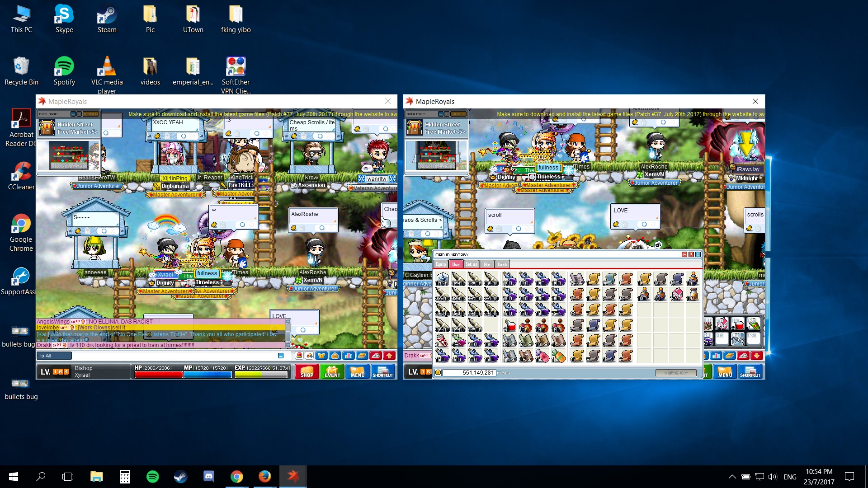Open Firefox from the taskbar

point(264,476)
